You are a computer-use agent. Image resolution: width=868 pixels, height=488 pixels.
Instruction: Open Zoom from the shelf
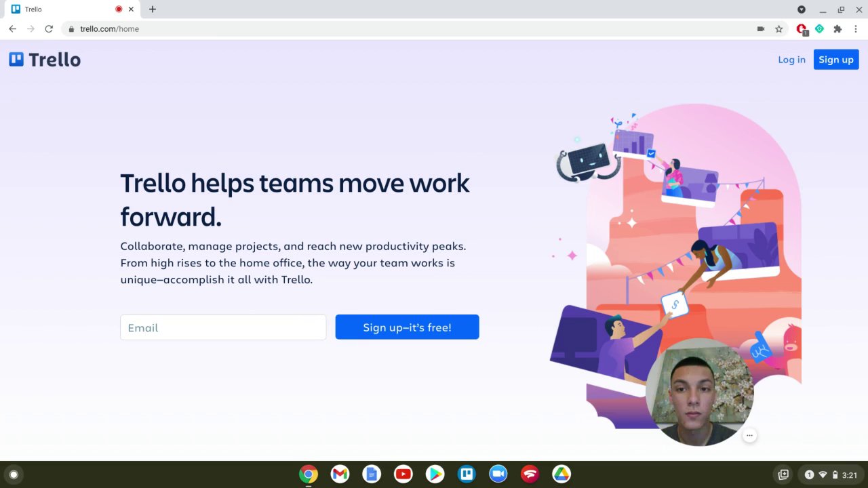pyautogui.click(x=498, y=474)
